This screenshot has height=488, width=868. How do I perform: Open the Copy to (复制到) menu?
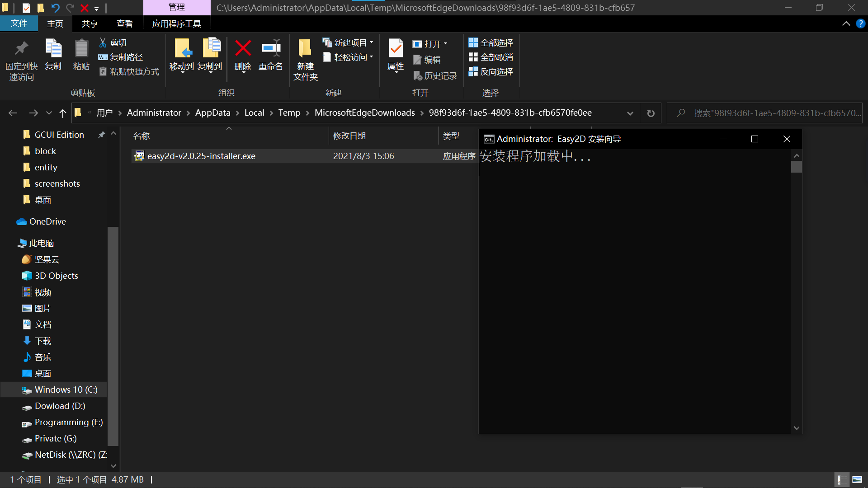click(210, 55)
